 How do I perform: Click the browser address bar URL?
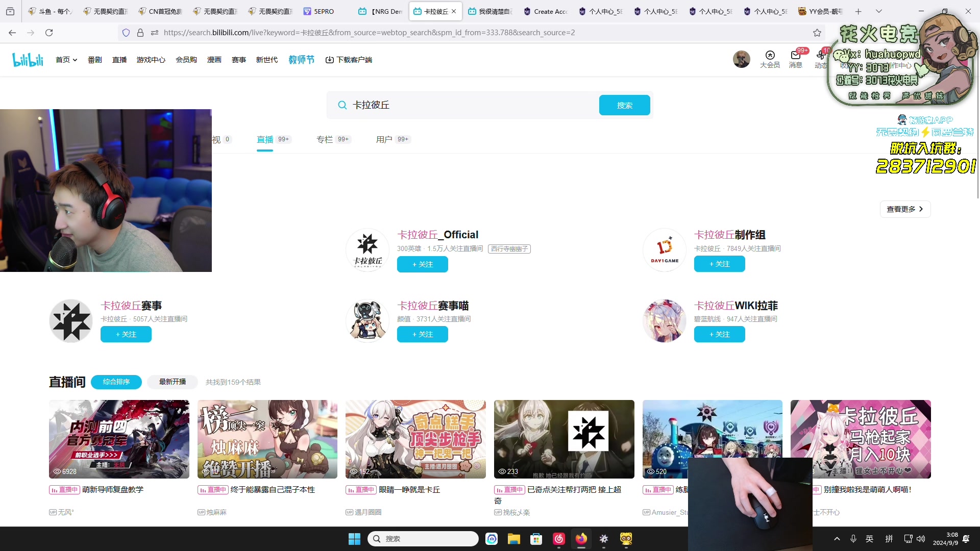pos(369,33)
